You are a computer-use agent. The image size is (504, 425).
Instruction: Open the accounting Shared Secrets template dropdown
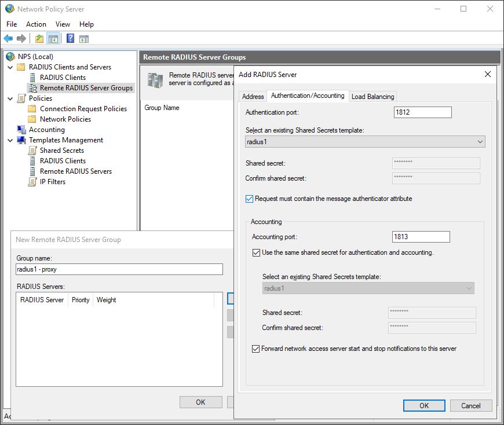(x=368, y=288)
